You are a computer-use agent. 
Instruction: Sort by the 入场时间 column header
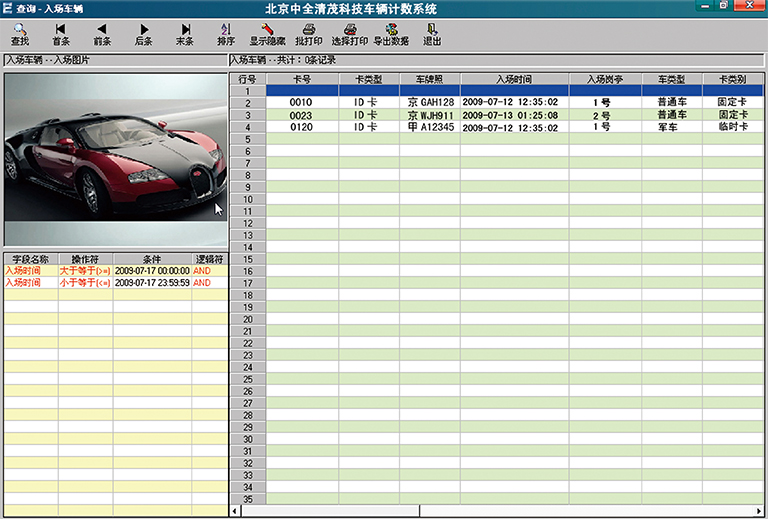click(x=514, y=78)
